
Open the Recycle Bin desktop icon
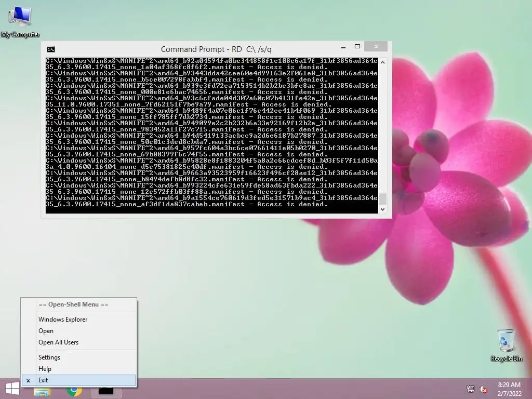click(506, 345)
